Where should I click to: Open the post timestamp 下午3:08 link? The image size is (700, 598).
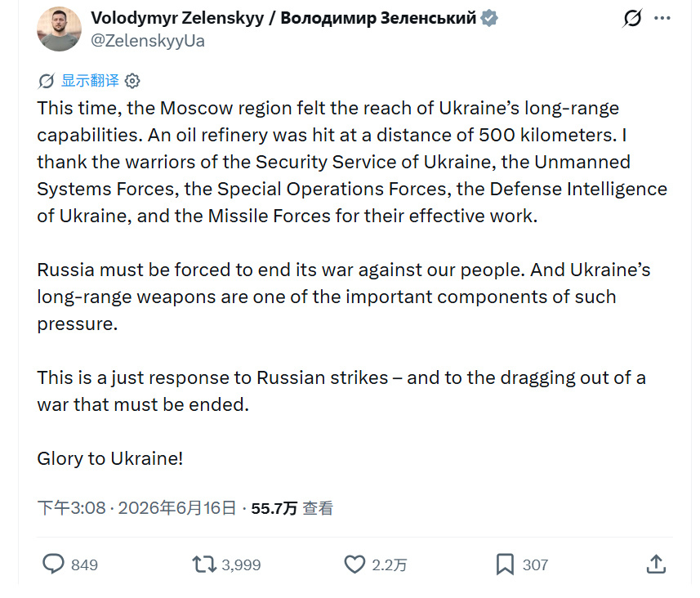[136, 508]
